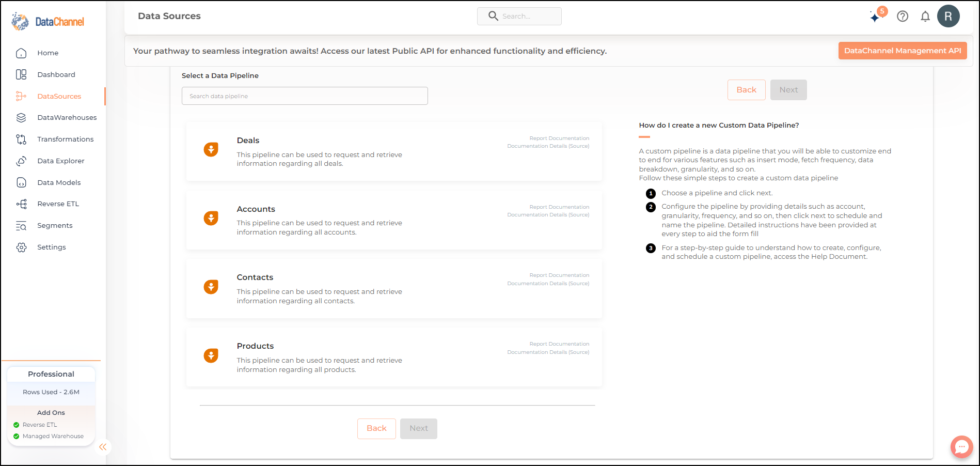Image resolution: width=980 pixels, height=466 pixels.
Task: Click the Settings gear icon
Action: point(21,247)
